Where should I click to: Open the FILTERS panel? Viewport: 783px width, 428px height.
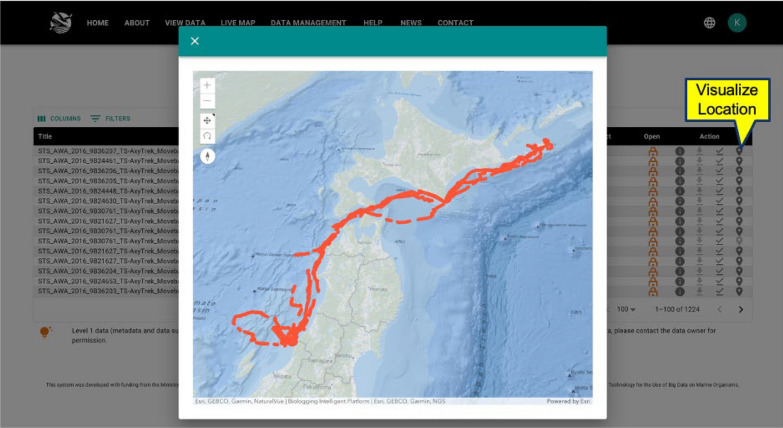click(x=110, y=118)
